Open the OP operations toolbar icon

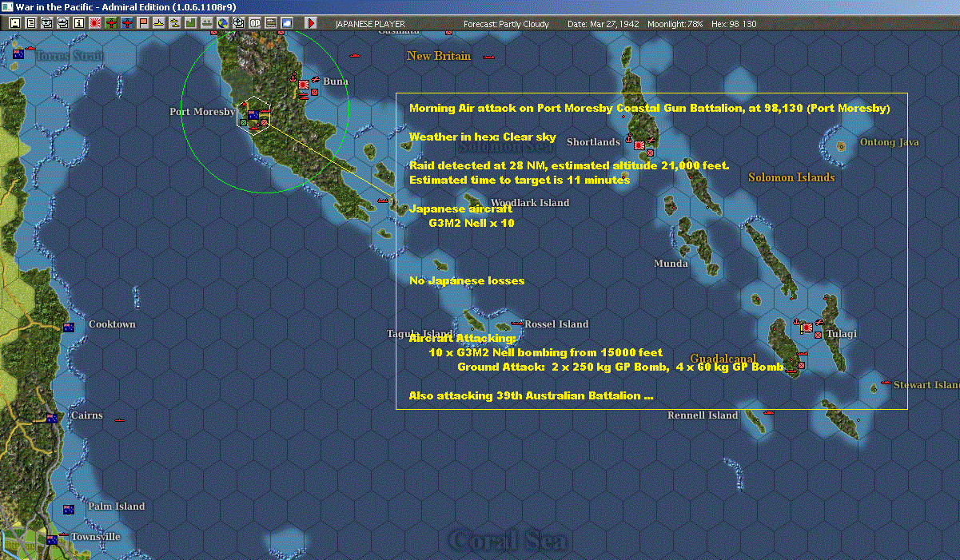coord(255,23)
